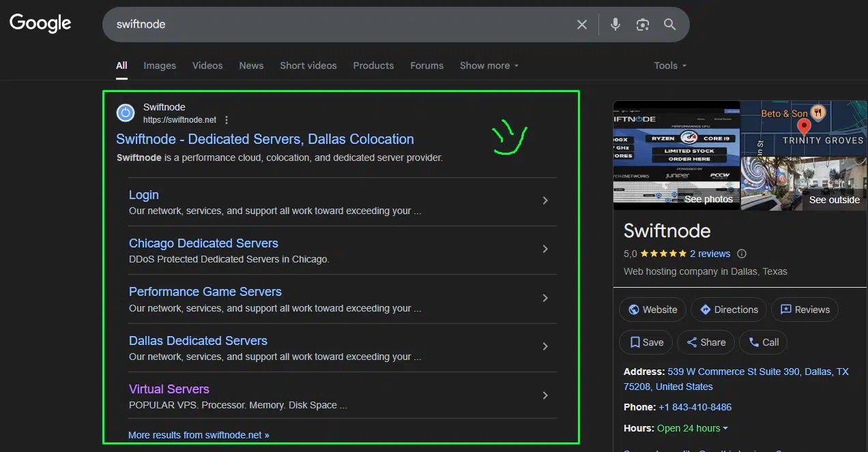The width and height of the screenshot is (868, 452).
Task: Expand Dallas Dedicated Servers chevron
Action: pos(545,346)
